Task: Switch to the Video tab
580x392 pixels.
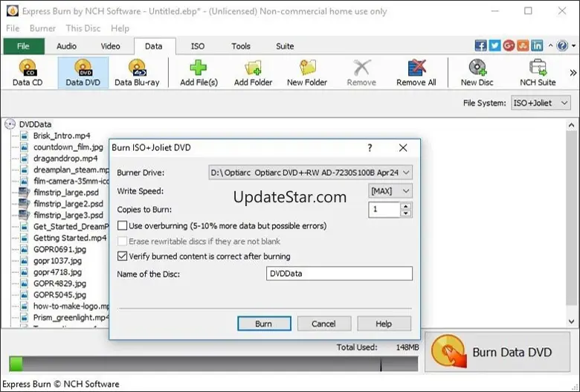Action: point(110,46)
